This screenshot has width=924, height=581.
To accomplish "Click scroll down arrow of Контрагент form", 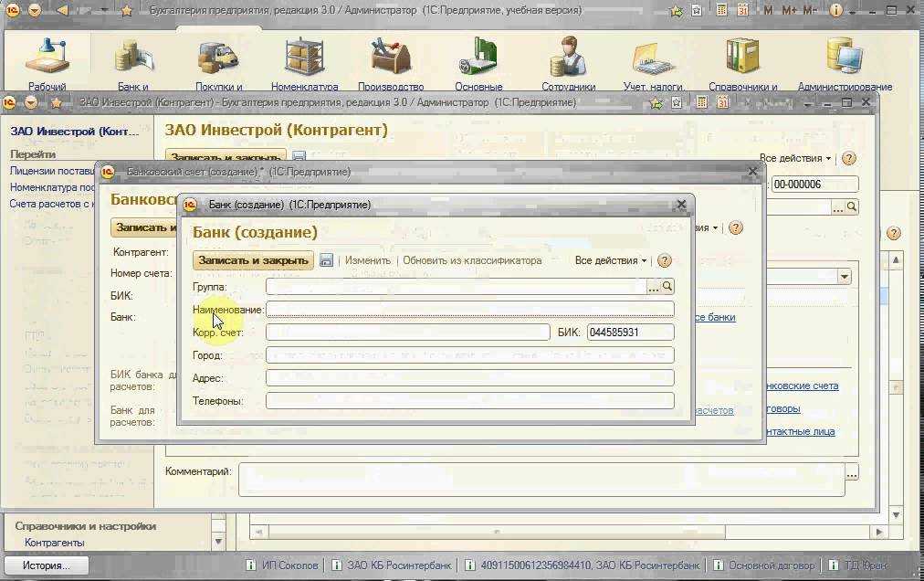I will coord(897,514).
